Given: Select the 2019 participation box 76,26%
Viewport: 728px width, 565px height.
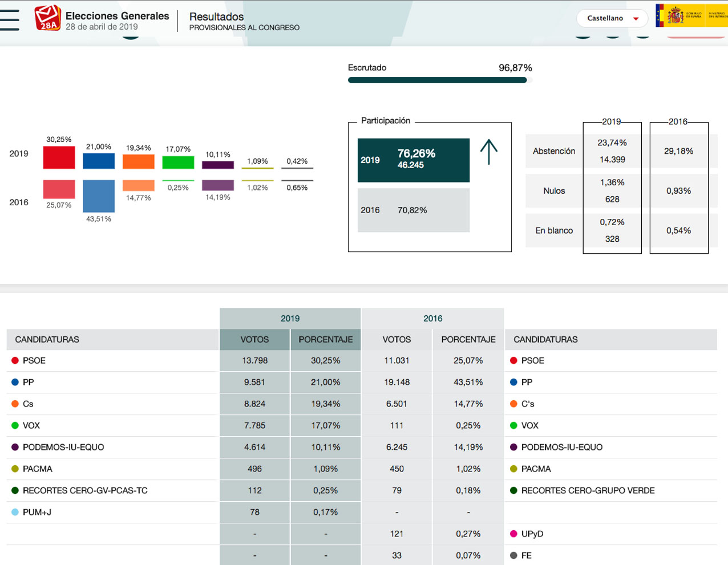Looking at the screenshot, I should (414, 160).
